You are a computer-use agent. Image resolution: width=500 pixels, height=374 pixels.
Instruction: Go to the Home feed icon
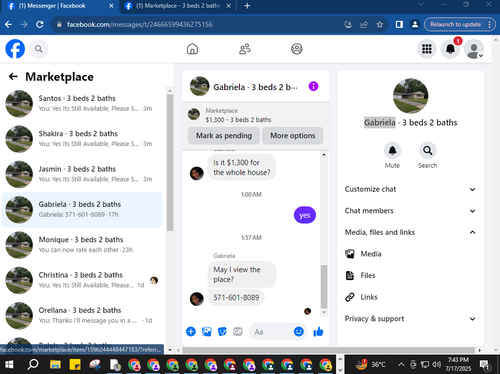[192, 49]
